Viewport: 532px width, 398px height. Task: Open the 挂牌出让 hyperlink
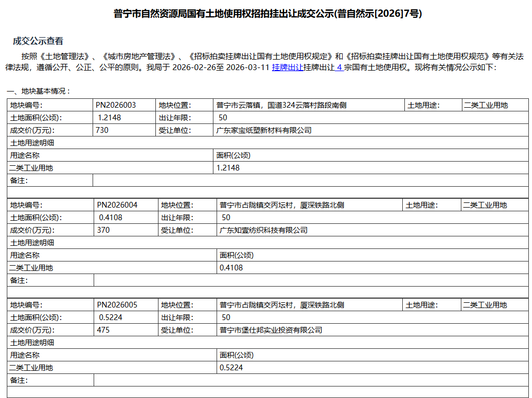click(x=287, y=67)
